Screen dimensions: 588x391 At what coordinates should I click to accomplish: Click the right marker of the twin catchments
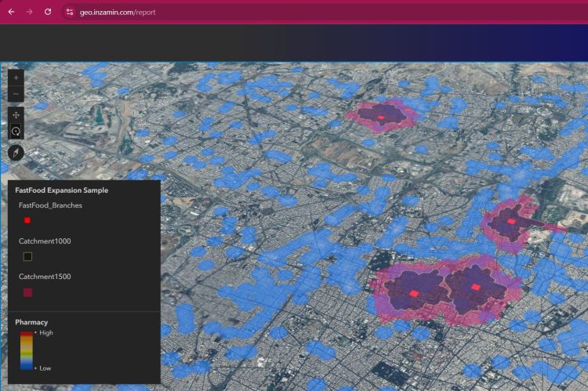[x=475, y=288]
